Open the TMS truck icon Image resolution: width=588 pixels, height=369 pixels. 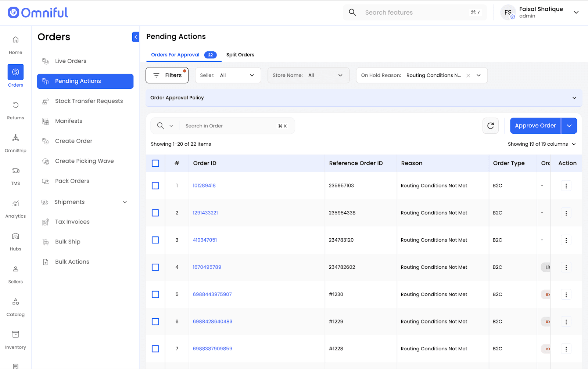point(15,171)
